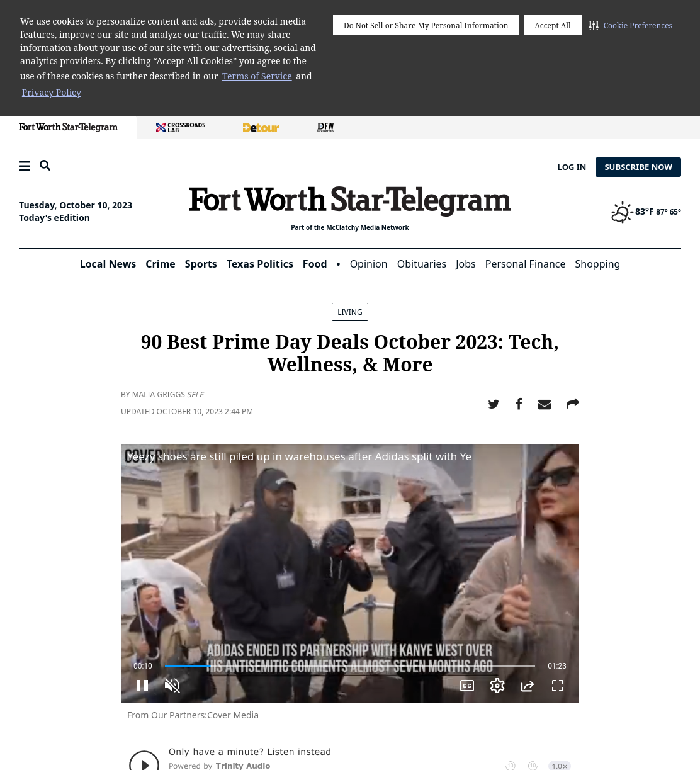Change audio playback speed 1.0x
The height and width of the screenshot is (770, 700).
560,766
